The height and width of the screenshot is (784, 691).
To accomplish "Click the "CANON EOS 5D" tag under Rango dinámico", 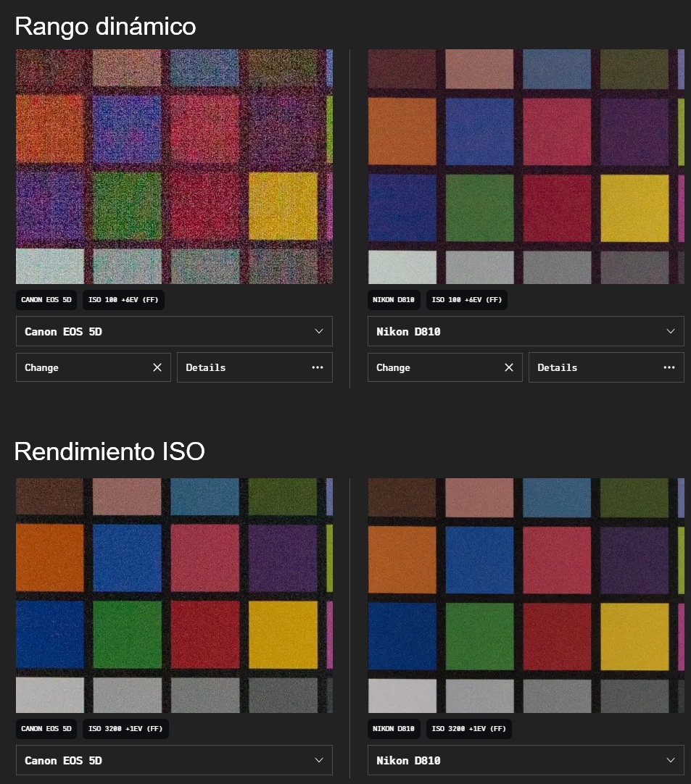I will [x=46, y=300].
